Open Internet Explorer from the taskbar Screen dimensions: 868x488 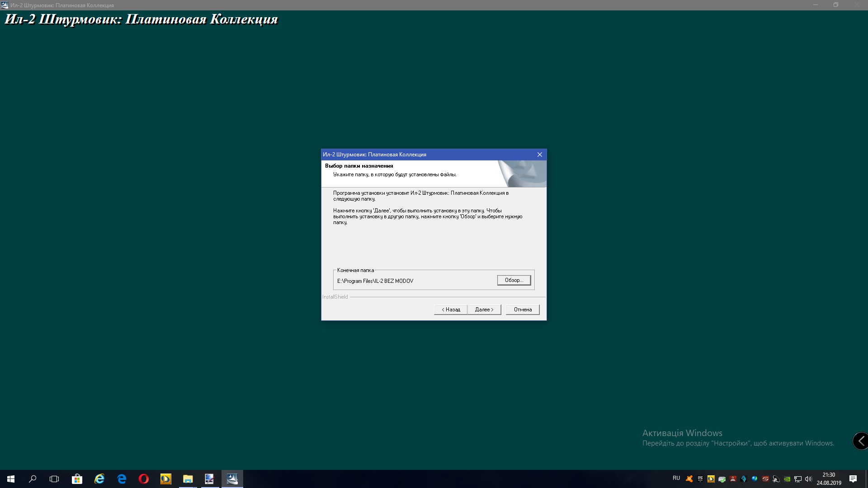(x=99, y=479)
